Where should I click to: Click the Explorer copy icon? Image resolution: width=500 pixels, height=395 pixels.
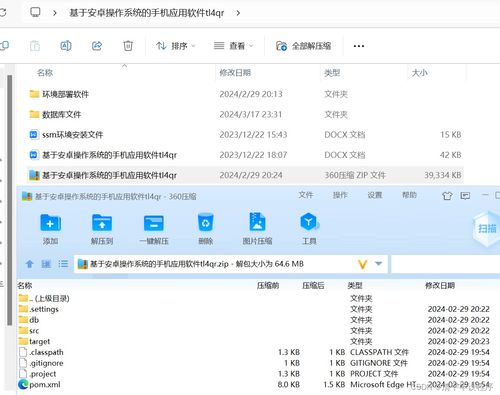click(x=4, y=46)
